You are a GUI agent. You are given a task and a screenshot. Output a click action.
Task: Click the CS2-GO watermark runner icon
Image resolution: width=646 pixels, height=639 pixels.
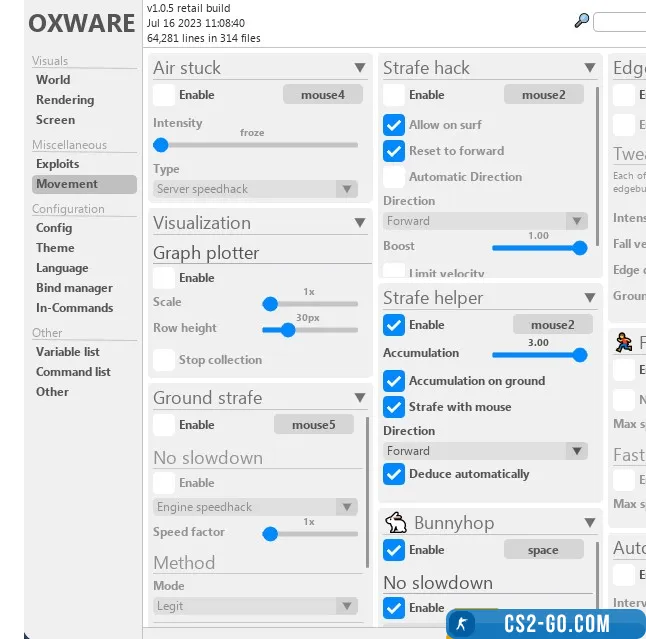point(462,624)
